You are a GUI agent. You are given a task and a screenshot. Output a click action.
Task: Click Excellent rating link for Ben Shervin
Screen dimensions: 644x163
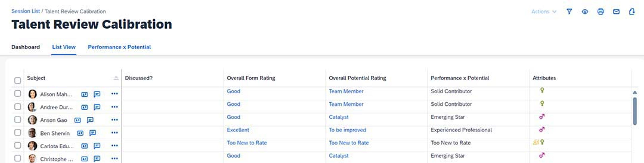pyautogui.click(x=238, y=130)
